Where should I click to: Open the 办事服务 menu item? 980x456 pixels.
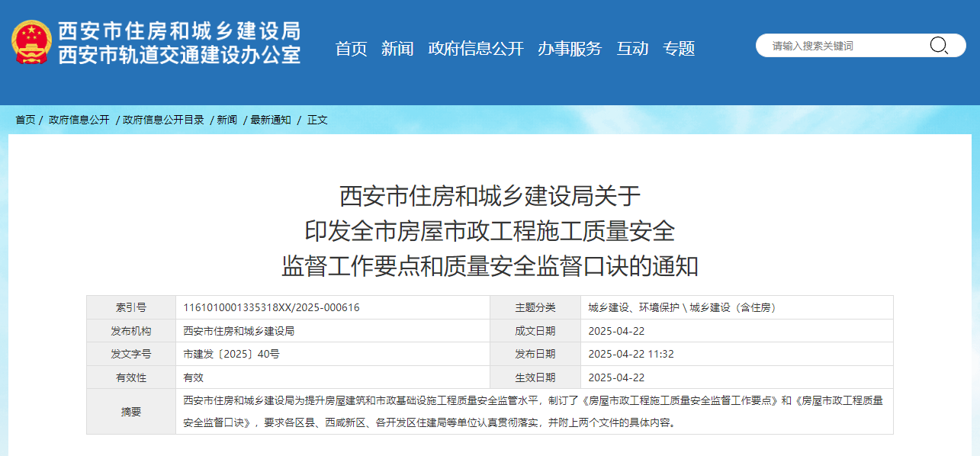click(x=570, y=48)
